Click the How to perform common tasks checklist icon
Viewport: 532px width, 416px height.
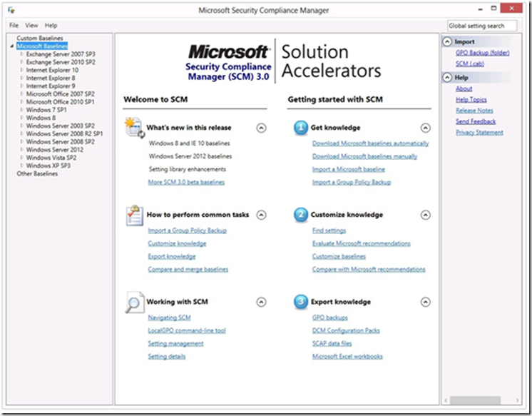tap(134, 215)
